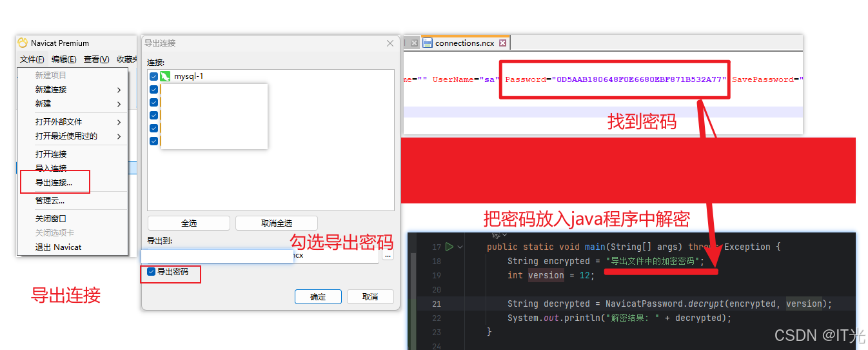Select 新建项目 in the File menu

[72, 76]
